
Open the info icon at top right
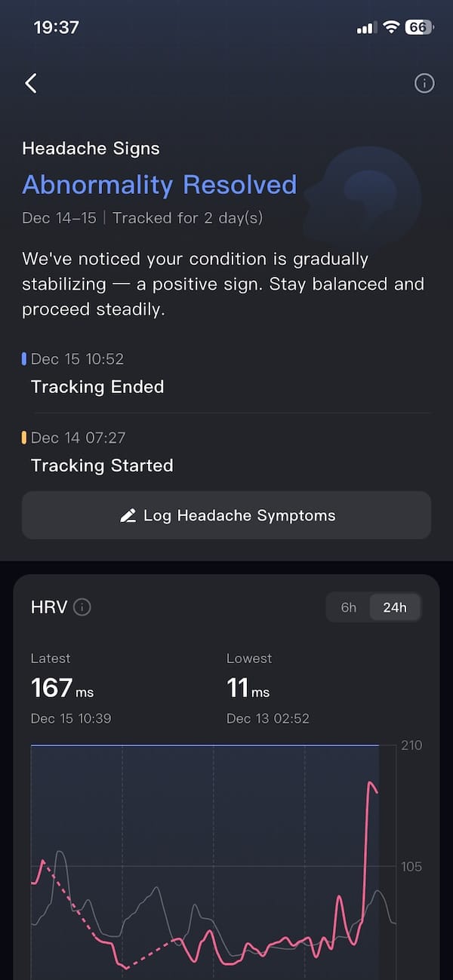[424, 83]
